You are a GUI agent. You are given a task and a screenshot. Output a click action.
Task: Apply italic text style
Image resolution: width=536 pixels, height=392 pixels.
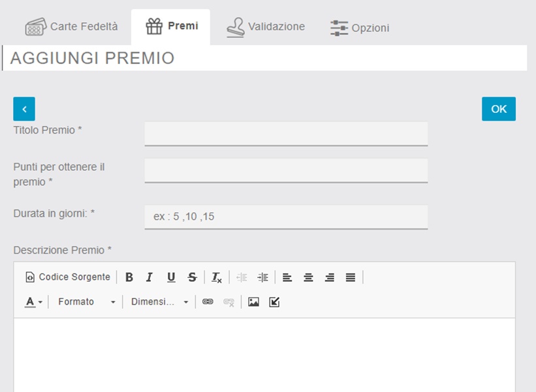(150, 277)
